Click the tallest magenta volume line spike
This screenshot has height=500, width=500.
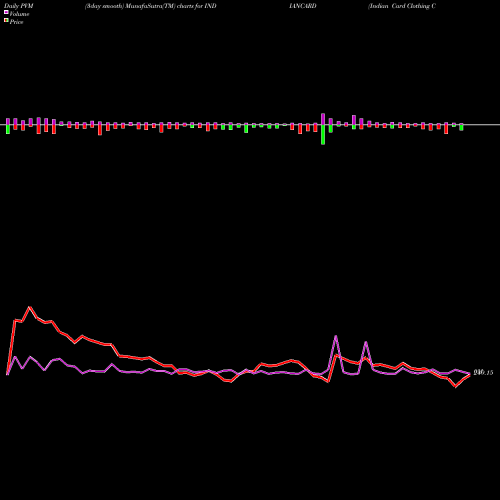(336, 336)
